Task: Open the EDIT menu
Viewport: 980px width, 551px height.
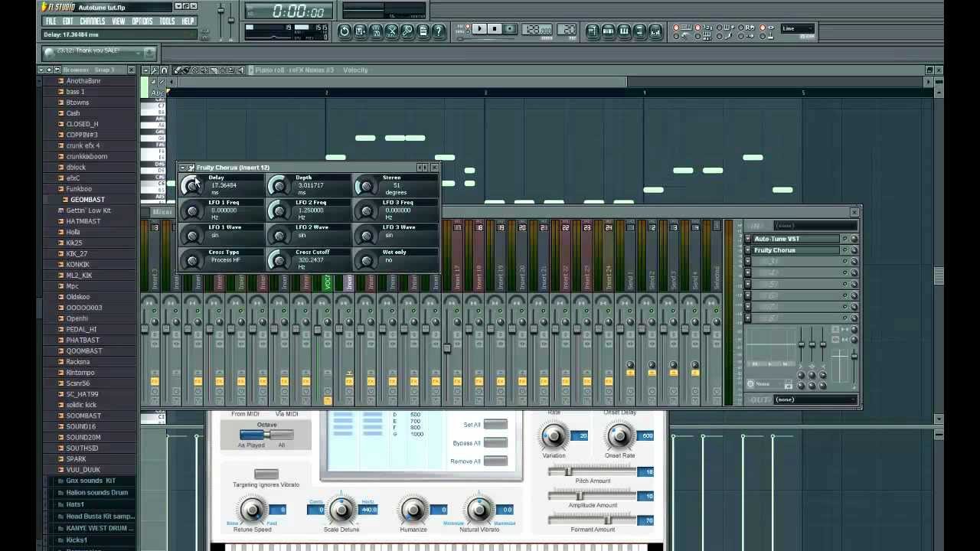Action: [x=68, y=21]
